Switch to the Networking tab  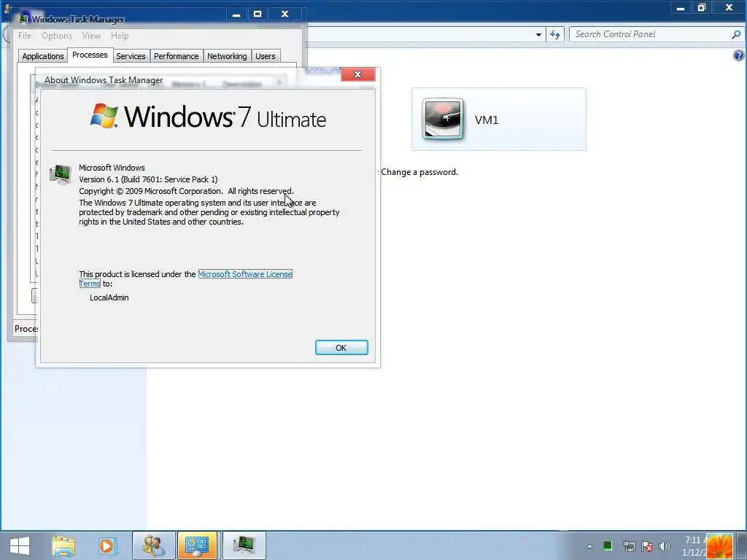point(227,56)
